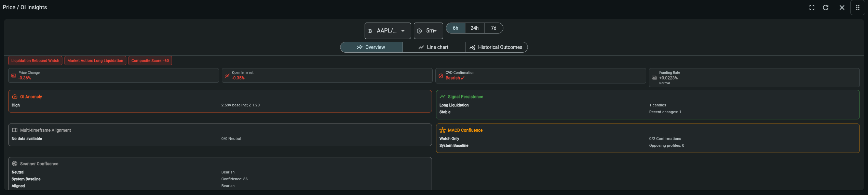Image resolution: width=868 pixels, height=195 pixels.
Task: Click the 0/2 Confirmations text
Action: (x=665, y=139)
